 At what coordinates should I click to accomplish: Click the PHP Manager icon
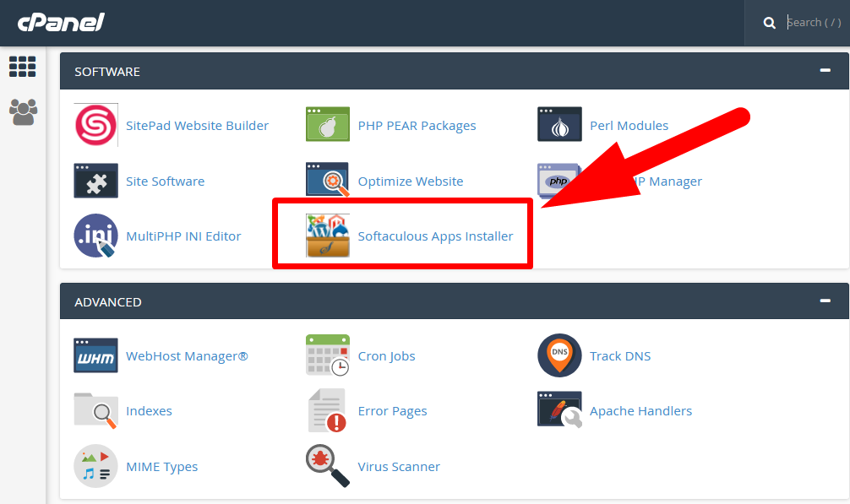tap(558, 181)
